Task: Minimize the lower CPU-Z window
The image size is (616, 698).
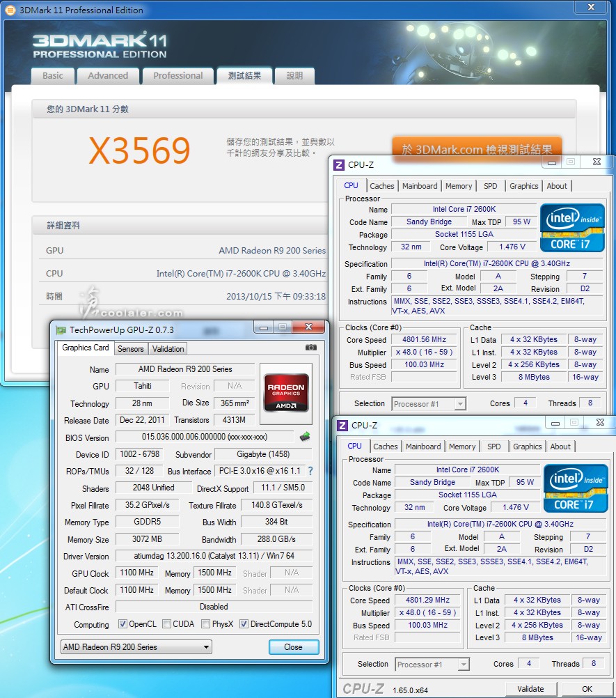Action: click(555, 423)
